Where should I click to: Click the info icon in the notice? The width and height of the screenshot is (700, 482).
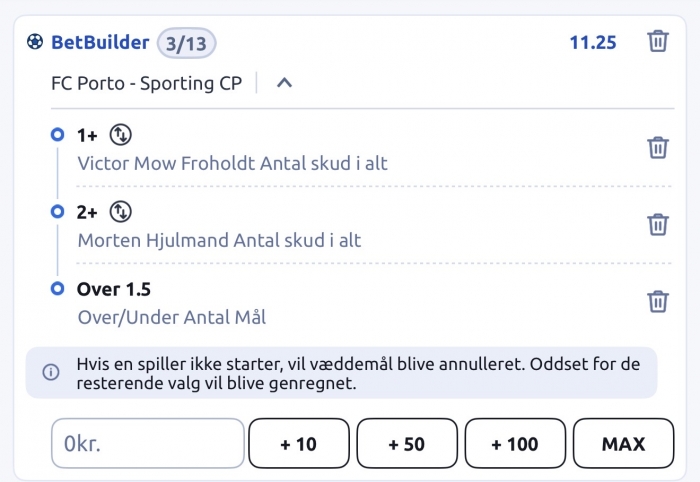coord(50,372)
